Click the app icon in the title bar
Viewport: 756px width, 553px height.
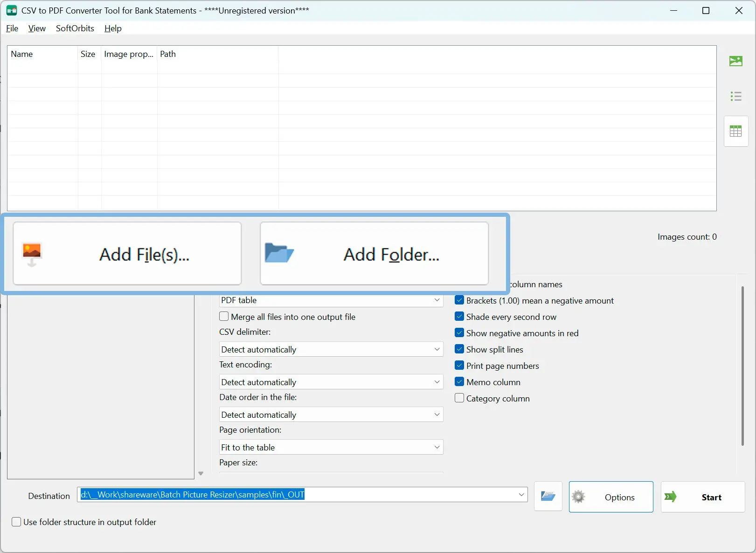pos(12,10)
